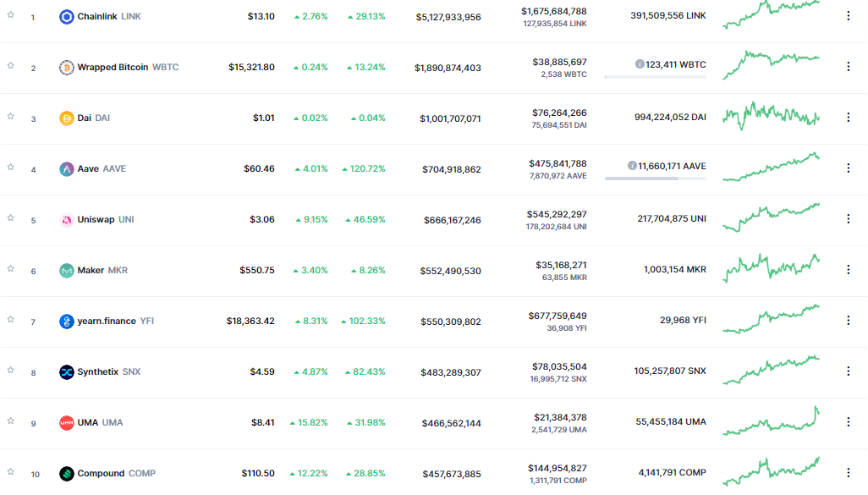The width and height of the screenshot is (868, 495).
Task: Open the Maker 7-day sparkline chart
Action: click(x=771, y=268)
